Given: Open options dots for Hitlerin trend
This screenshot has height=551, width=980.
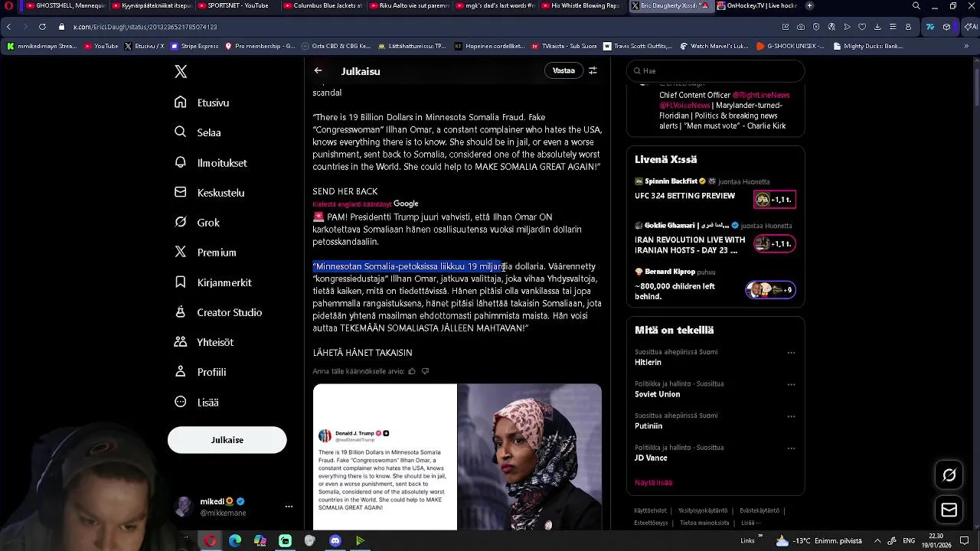Looking at the screenshot, I should 791,353.
